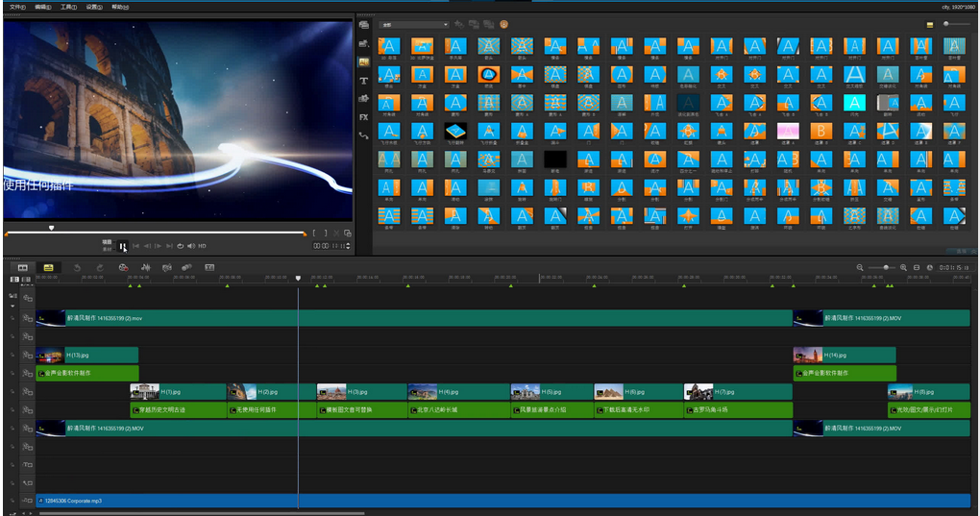Image resolution: width=980 pixels, height=516 pixels.
Task: Expand the transition category dropdown 全部
Action: point(414,24)
